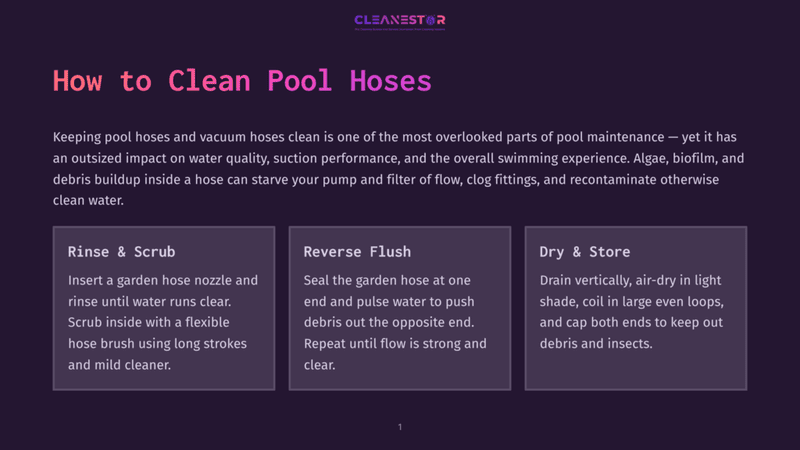Click the round emblem inside Cleanestor's letter O
The image size is (800, 450).
tap(431, 20)
